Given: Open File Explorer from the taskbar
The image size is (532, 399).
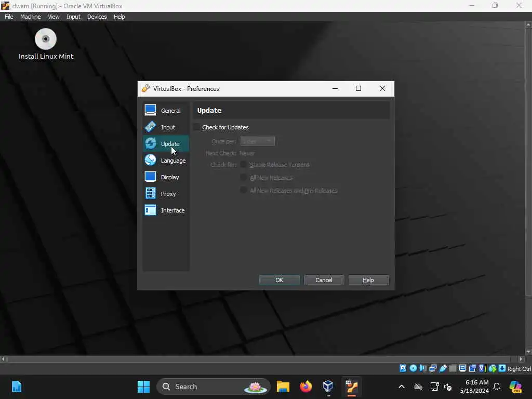Looking at the screenshot, I should 283,387.
